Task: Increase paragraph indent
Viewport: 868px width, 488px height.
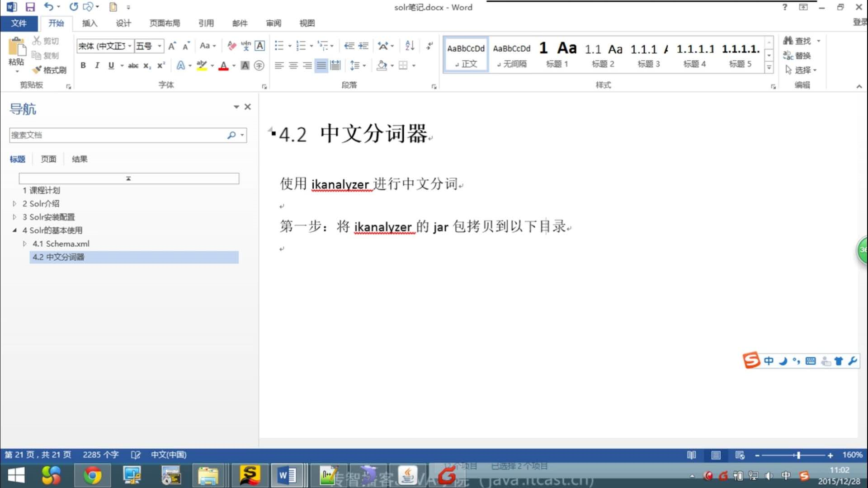Action: click(363, 46)
